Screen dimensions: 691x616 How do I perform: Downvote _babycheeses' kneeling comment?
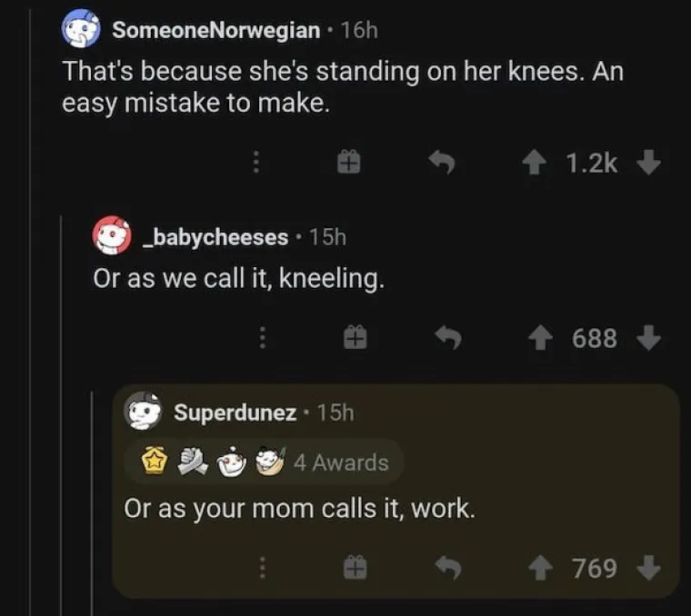point(646,338)
